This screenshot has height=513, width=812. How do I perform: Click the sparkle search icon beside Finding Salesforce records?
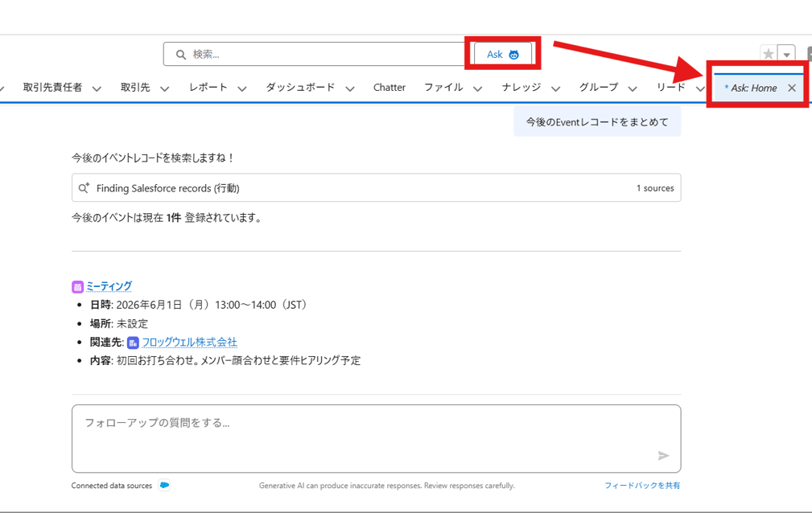point(84,188)
